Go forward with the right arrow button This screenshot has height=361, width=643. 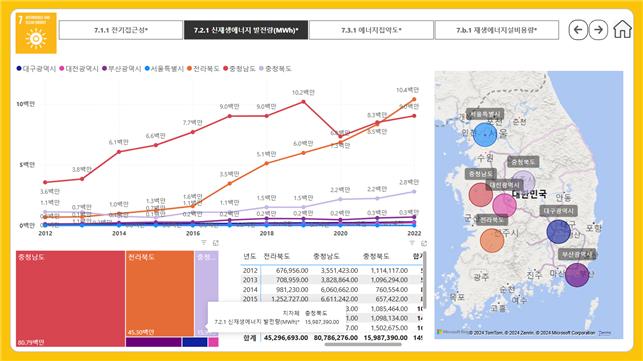click(598, 30)
